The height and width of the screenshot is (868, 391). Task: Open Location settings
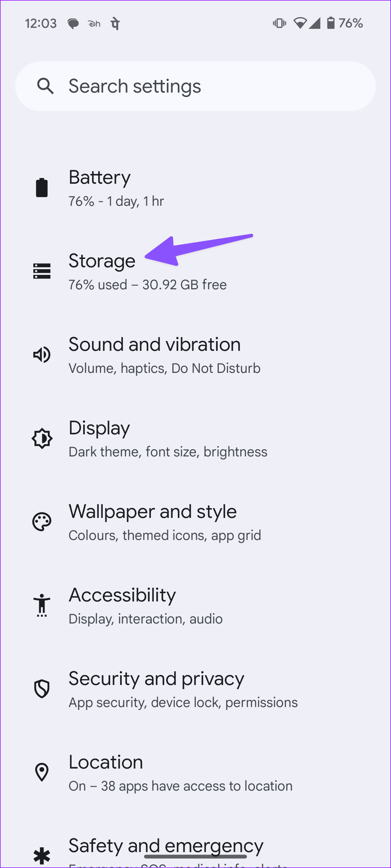click(x=180, y=773)
